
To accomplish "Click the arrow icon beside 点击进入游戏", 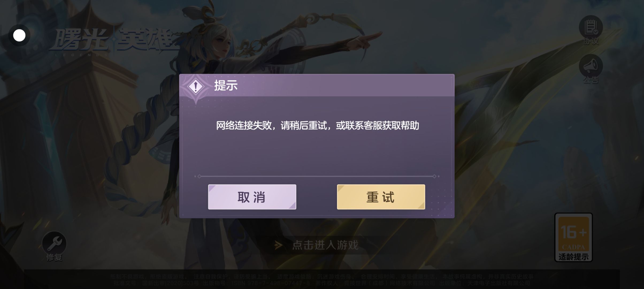I will point(278,245).
